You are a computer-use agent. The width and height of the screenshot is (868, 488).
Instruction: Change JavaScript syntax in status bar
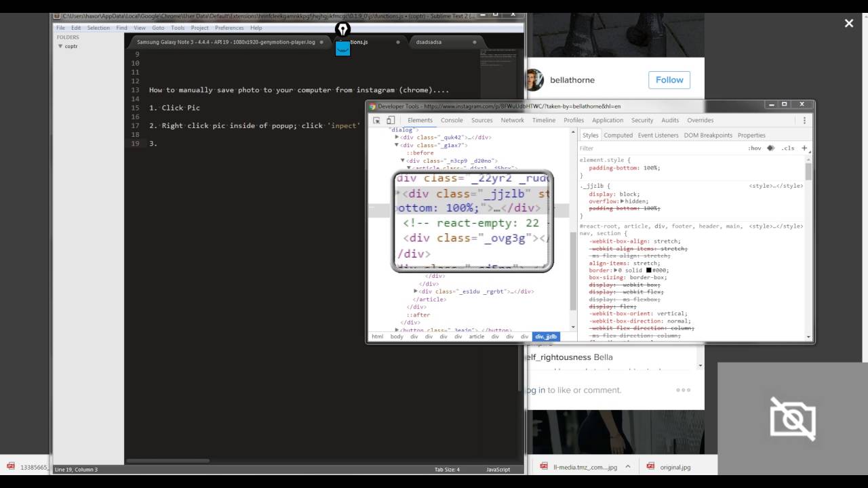click(498, 470)
